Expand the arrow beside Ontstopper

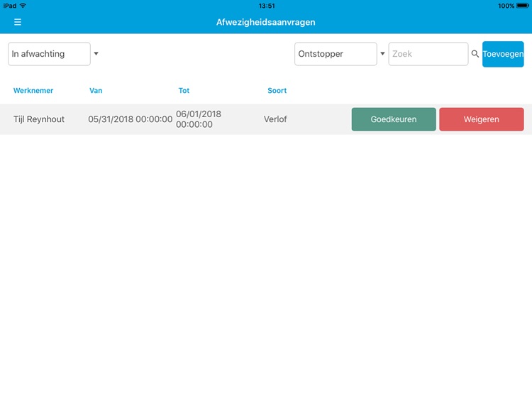click(382, 54)
